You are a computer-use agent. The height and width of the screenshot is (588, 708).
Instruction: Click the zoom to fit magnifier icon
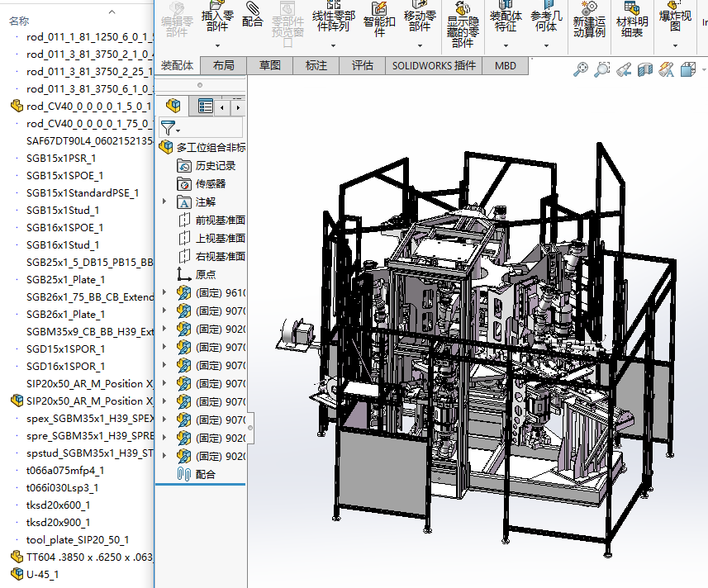pyautogui.click(x=581, y=71)
